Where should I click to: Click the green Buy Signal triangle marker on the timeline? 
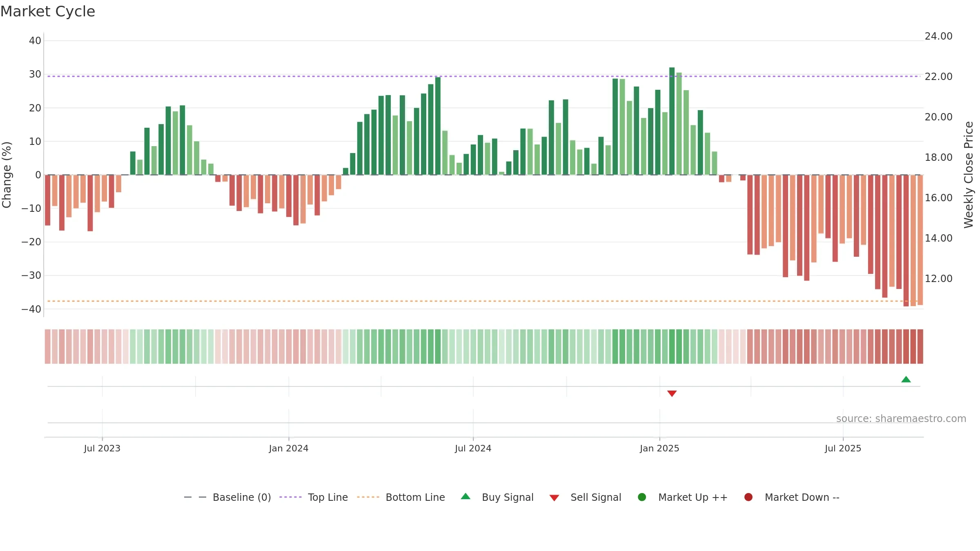906,379
